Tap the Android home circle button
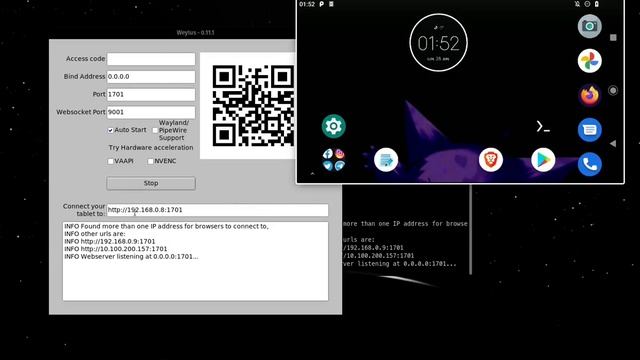Image resolution: width=640 pixels, height=360 pixels. pyautogui.click(x=613, y=91)
